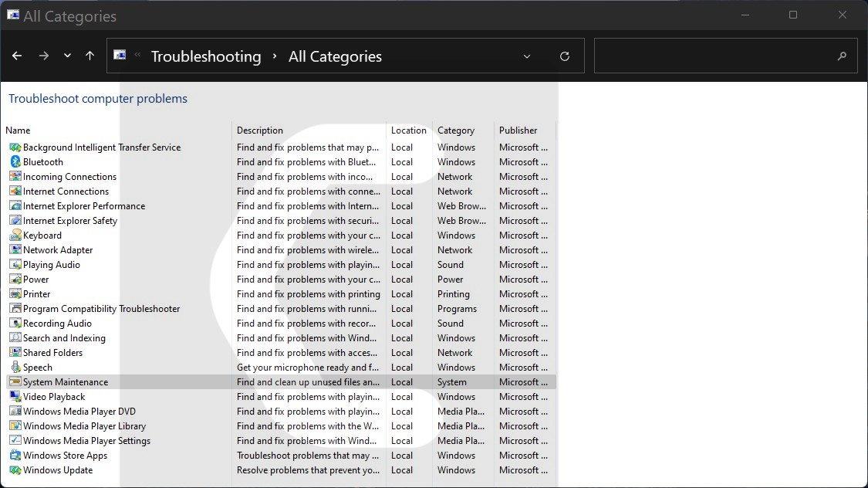This screenshot has height=488, width=868.
Task: Click the Program Compatibility Troubleshooter icon
Action: 15,309
